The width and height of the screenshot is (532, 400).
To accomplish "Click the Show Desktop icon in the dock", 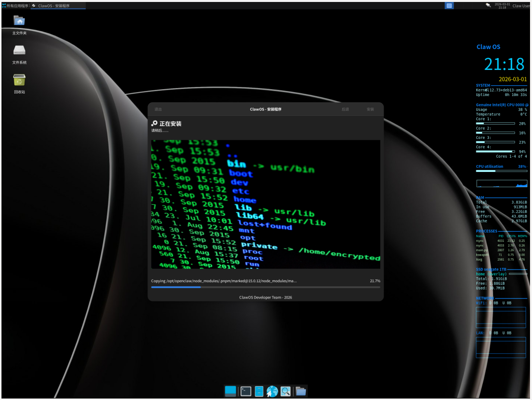I will 230,391.
